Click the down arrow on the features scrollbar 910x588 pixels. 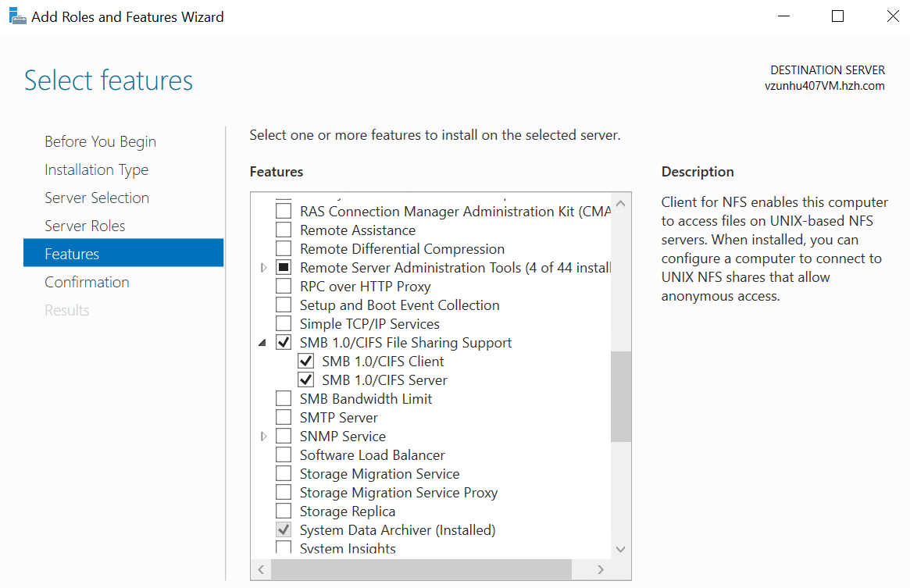click(x=620, y=549)
